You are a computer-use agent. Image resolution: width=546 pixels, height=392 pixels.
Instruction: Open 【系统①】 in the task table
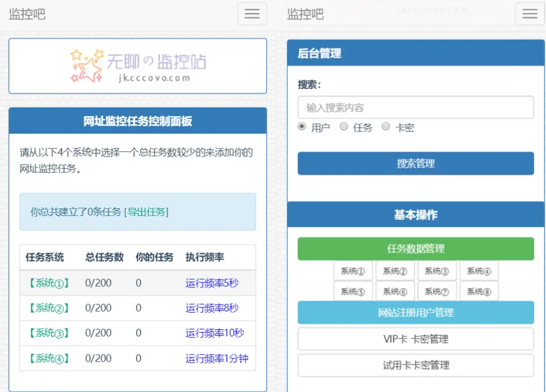[49, 283]
